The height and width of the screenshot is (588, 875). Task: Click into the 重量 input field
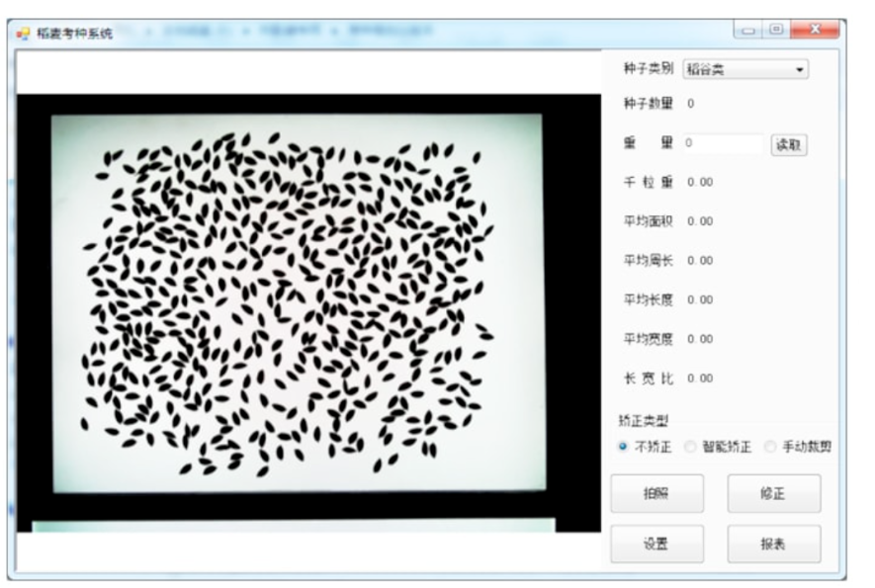pos(723,143)
